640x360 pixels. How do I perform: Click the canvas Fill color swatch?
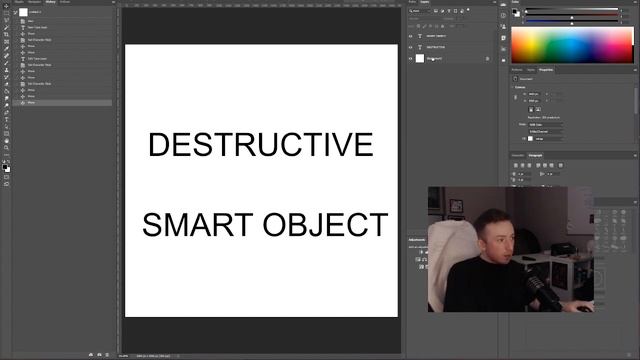pos(530,139)
